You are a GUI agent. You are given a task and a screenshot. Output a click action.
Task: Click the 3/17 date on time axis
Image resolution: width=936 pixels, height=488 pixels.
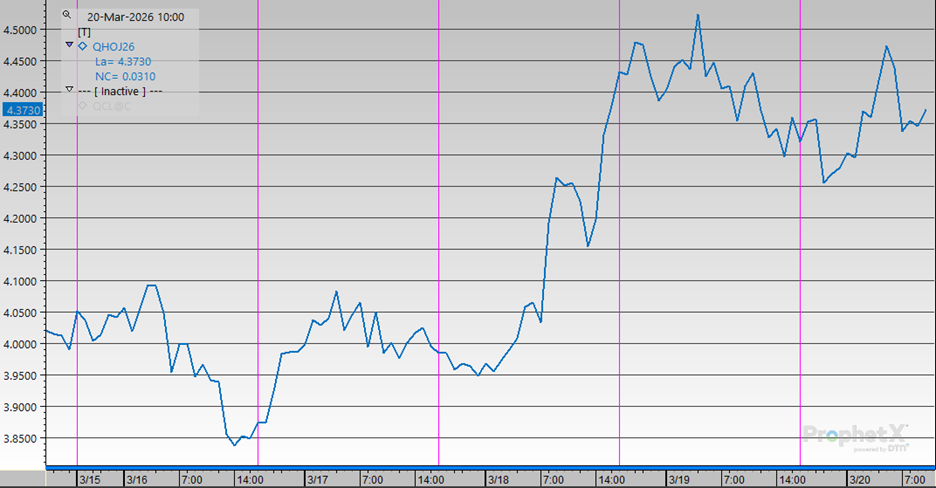pyautogui.click(x=318, y=480)
